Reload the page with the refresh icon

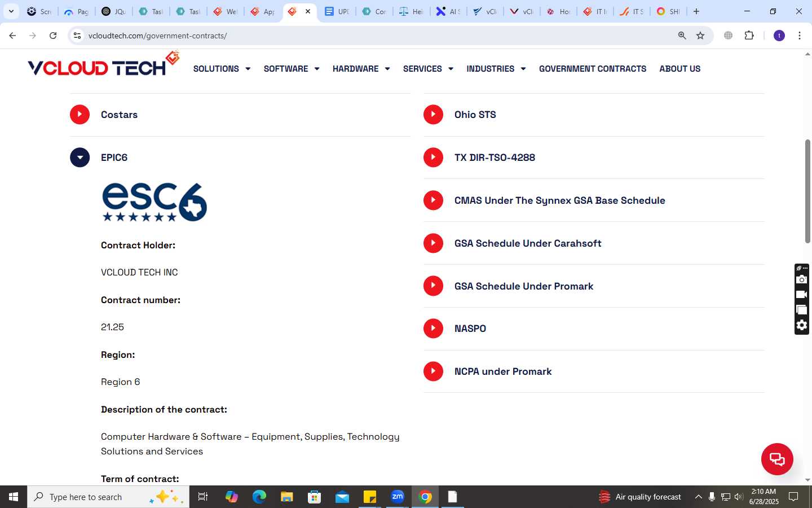(53, 36)
